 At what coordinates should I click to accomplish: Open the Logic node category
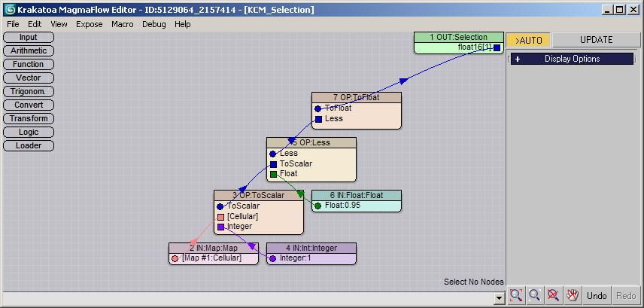[29, 133]
